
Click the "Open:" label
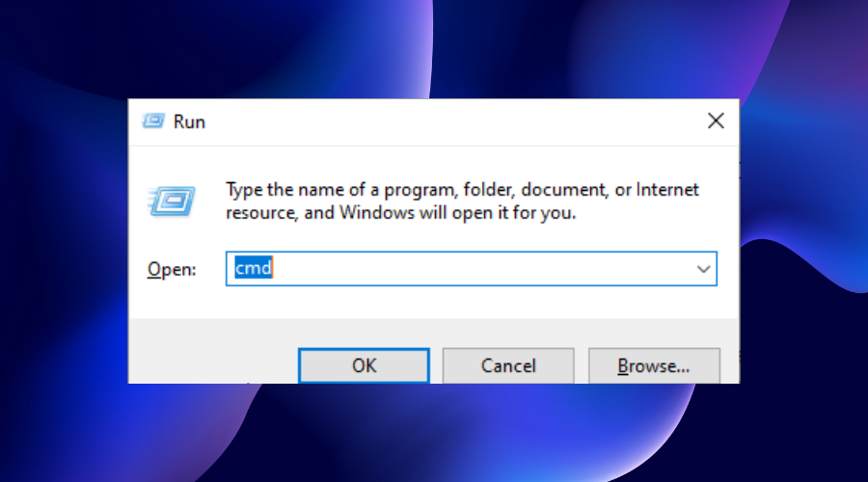[172, 270]
